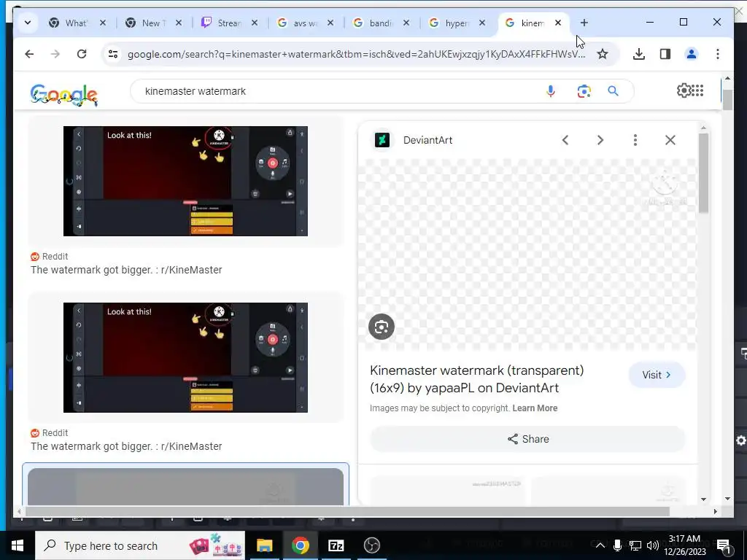Search by image with Lens icon

pos(584,91)
